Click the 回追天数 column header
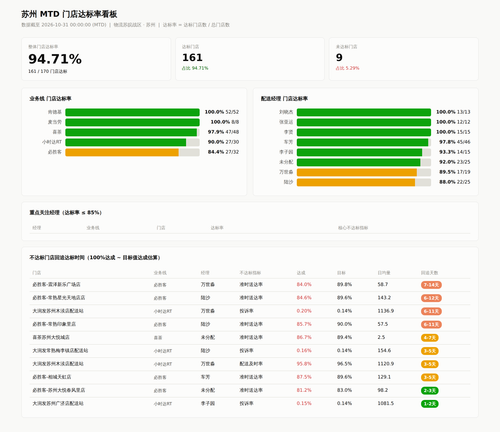The width and height of the screenshot is (500, 432). click(x=429, y=273)
